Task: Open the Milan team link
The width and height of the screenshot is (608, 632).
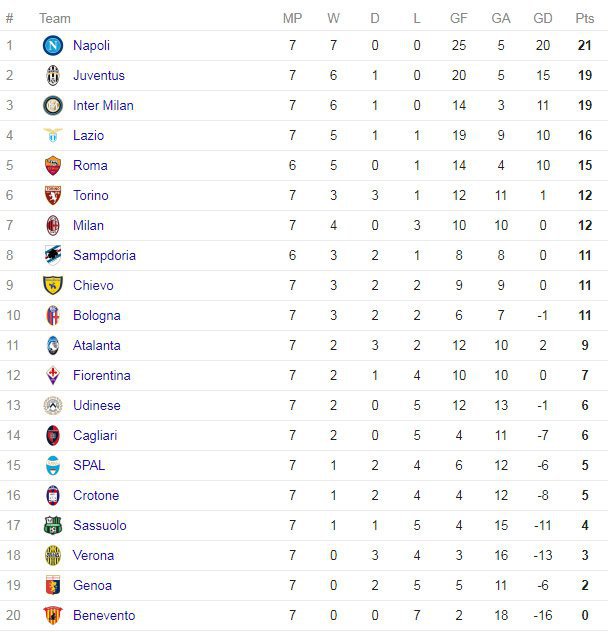Action: [x=88, y=225]
